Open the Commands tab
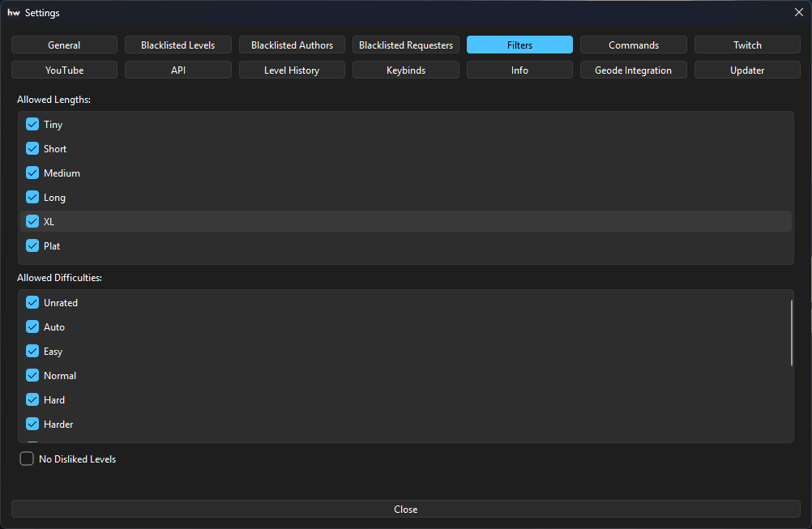Screen dimensions: 812x529 (634, 45)
